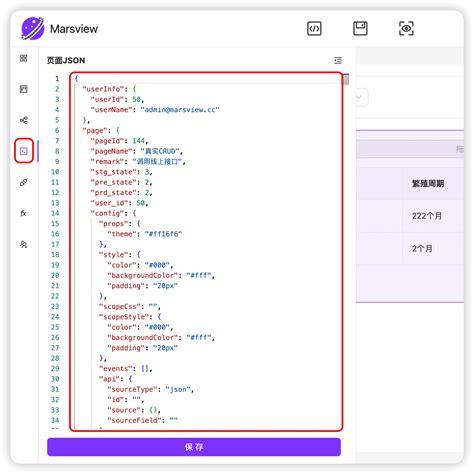Click the "api": { line
Viewport: 474px width, 474px height.
[x=115, y=379]
